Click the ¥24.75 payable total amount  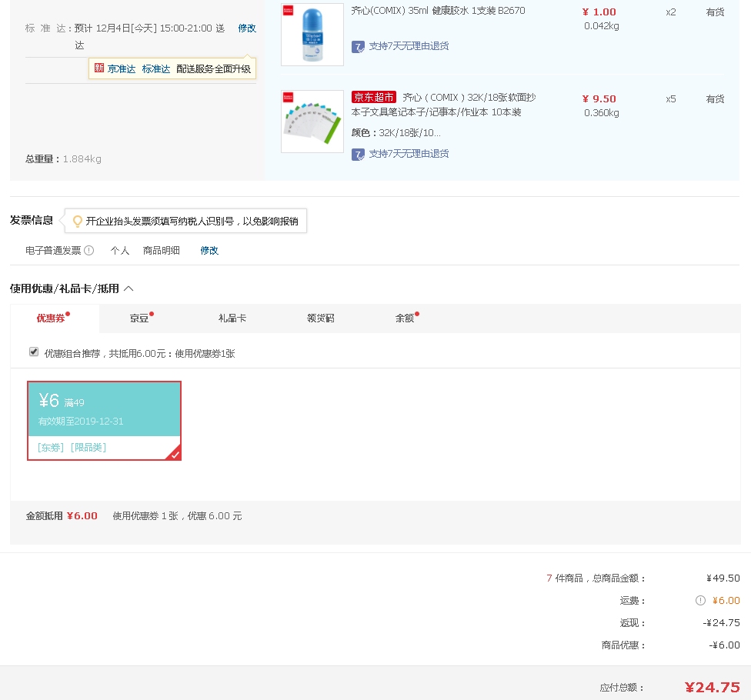(713, 688)
